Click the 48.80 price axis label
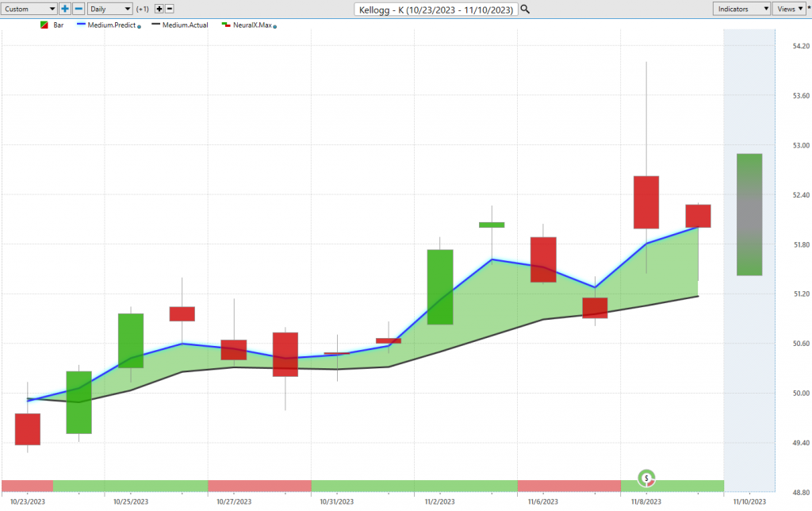Image resolution: width=812 pixels, height=511 pixels. (x=801, y=493)
